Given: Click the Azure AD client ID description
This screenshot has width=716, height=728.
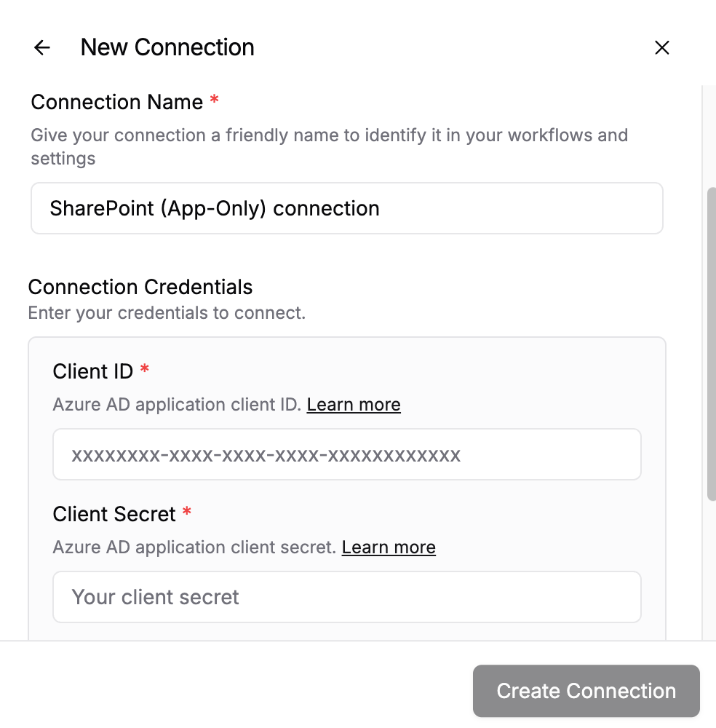Looking at the screenshot, I should coord(177,405).
